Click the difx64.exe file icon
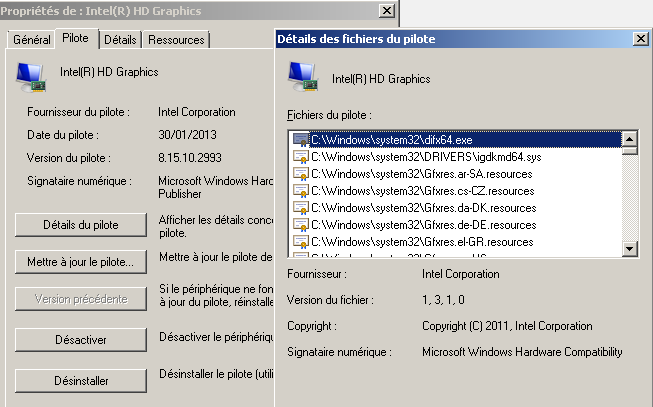 (300, 140)
